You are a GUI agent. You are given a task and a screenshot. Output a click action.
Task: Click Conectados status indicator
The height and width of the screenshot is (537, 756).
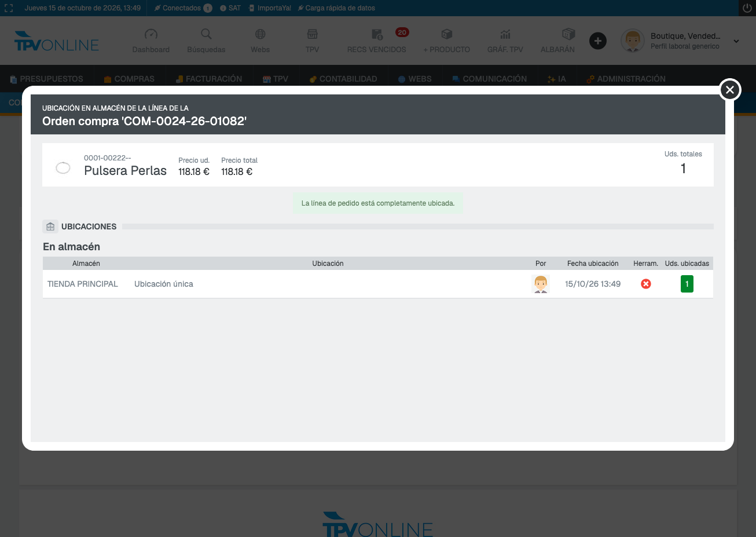click(183, 8)
